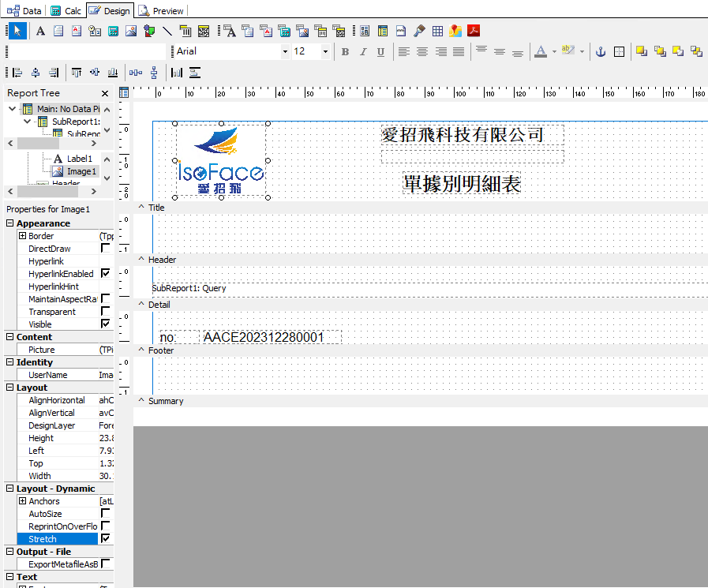
Task: Expand the Border property
Action: [23, 236]
